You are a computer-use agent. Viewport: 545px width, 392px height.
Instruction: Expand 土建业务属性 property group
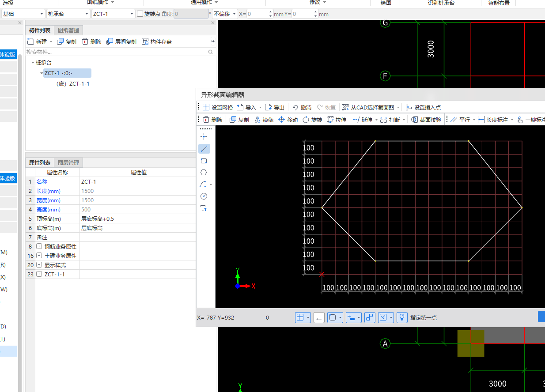(x=39, y=256)
